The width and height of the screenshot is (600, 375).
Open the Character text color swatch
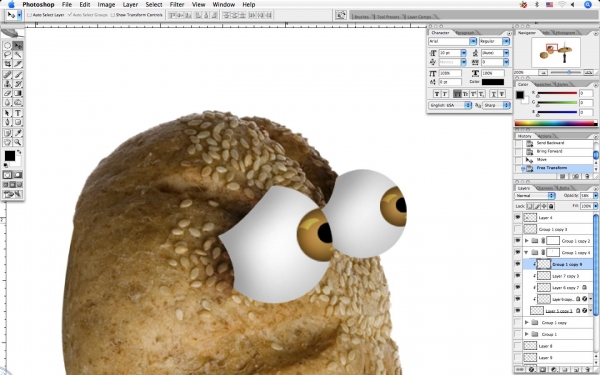click(x=492, y=82)
